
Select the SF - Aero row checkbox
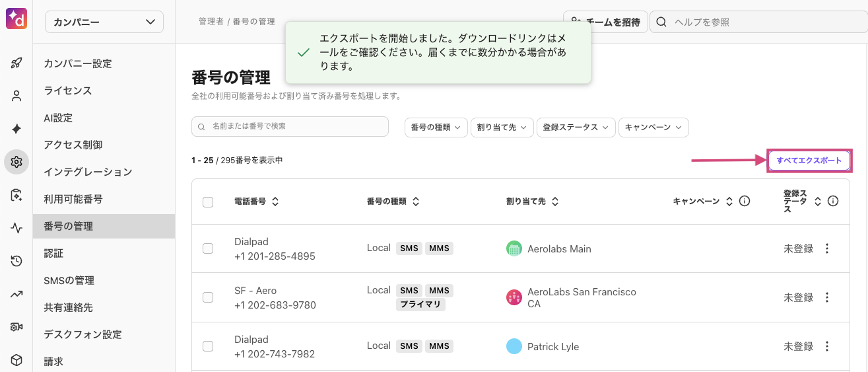point(208,297)
